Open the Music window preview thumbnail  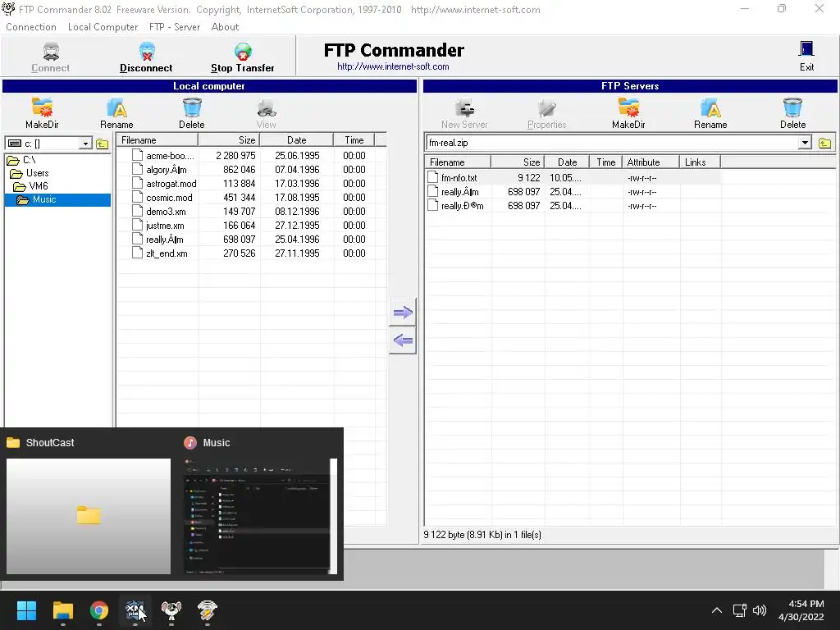(260, 516)
